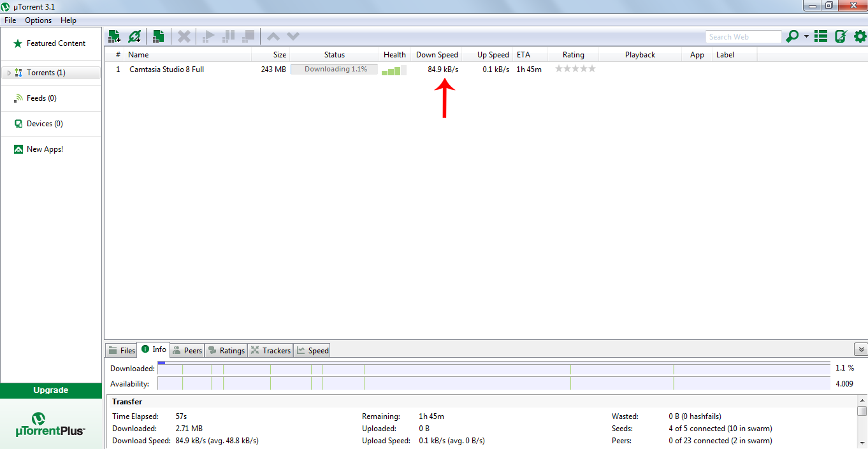Sort by Down Speed column header

coord(437,55)
